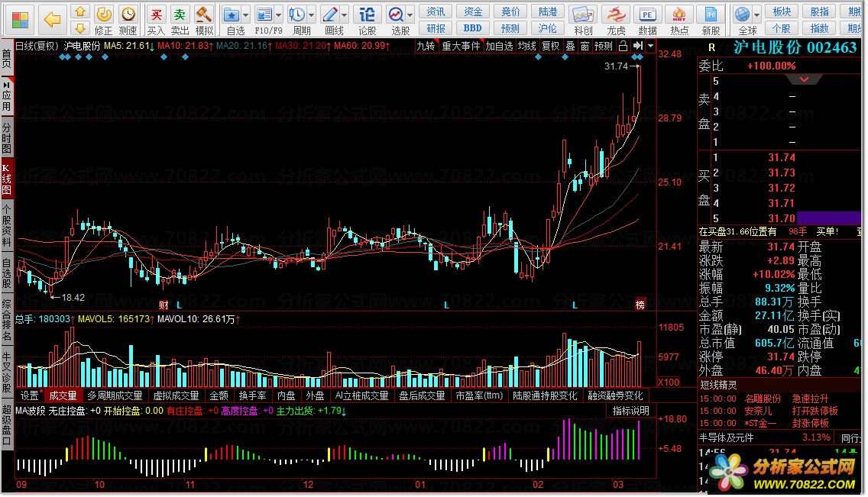The height and width of the screenshot is (497, 868).
Task: Click the jump-to-end arrow icon in chart toolbar
Action: point(638,46)
